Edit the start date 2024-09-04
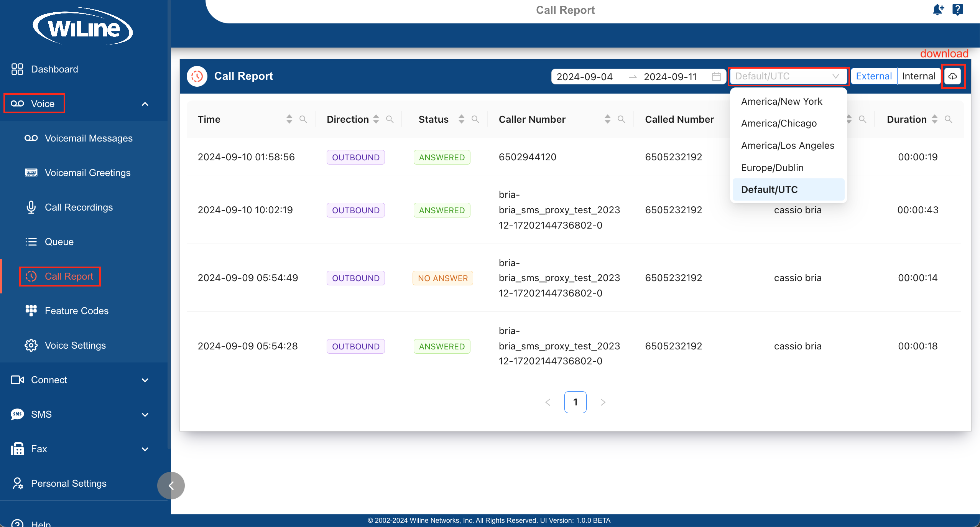 pyautogui.click(x=584, y=77)
